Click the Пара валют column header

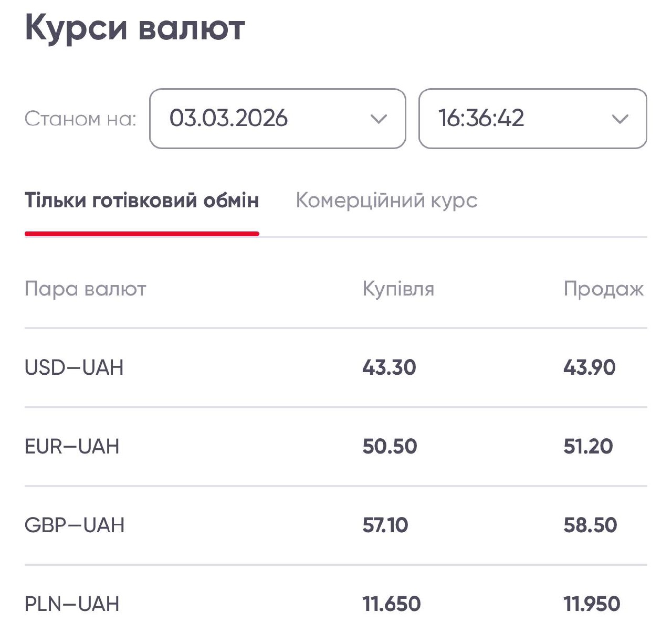point(86,289)
